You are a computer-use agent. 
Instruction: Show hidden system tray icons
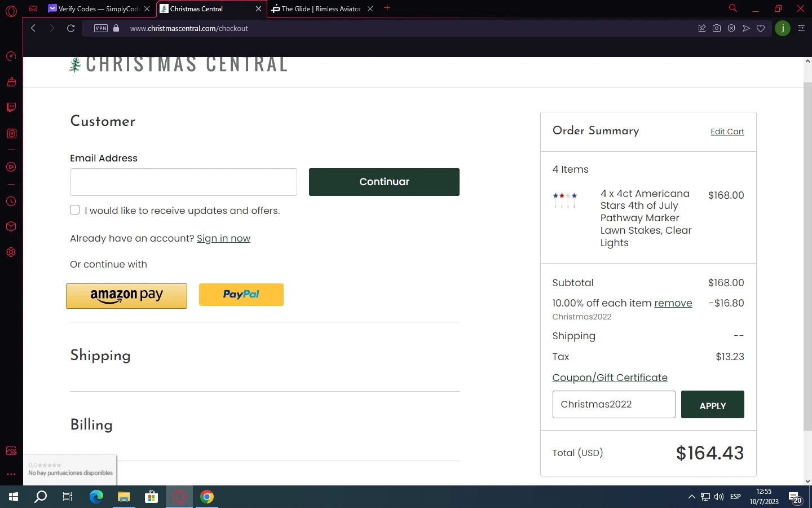click(691, 497)
